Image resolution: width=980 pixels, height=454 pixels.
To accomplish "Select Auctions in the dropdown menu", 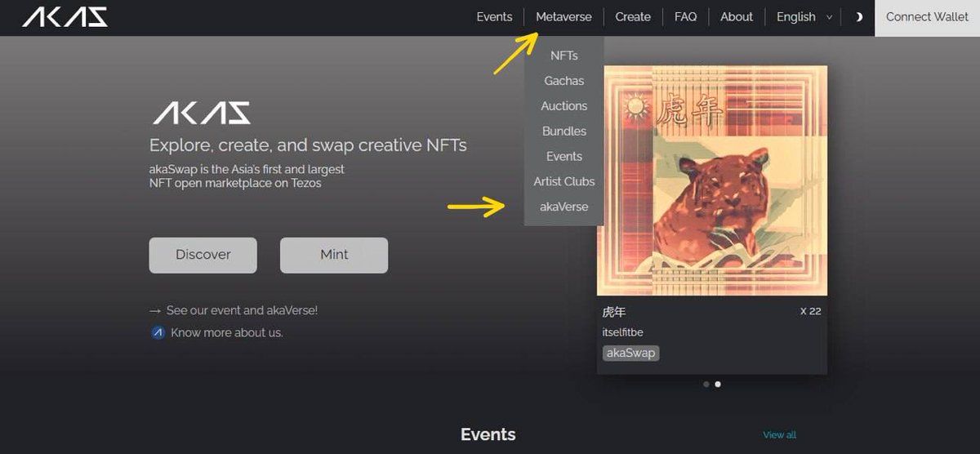I will [x=563, y=106].
